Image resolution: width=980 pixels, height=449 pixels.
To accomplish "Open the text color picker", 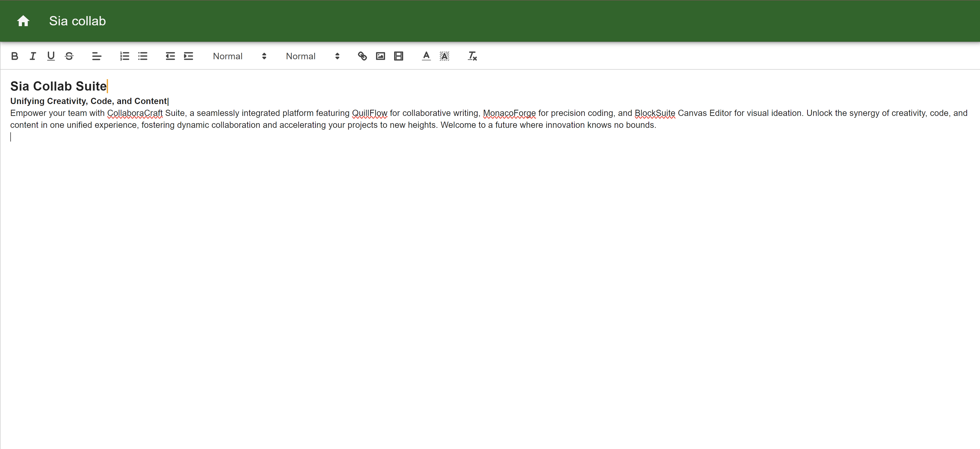I will (426, 56).
